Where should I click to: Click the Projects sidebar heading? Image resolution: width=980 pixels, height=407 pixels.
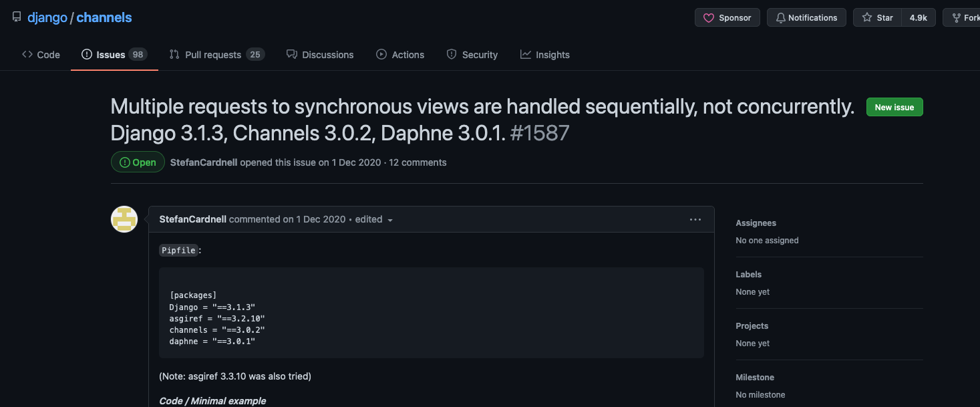[752, 326]
